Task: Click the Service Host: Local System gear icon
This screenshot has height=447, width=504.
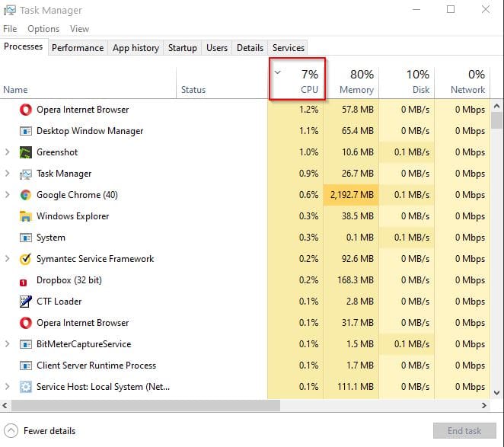Action: click(26, 387)
